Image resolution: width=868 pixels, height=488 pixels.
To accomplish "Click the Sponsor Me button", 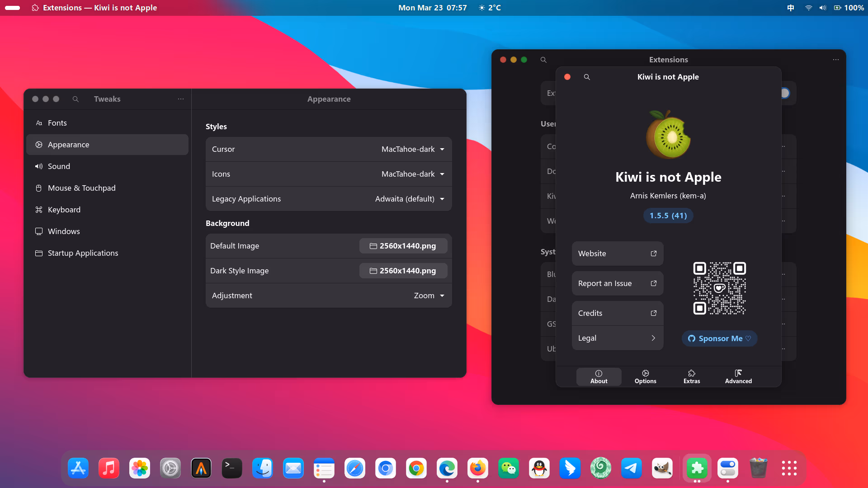I will 719,338.
